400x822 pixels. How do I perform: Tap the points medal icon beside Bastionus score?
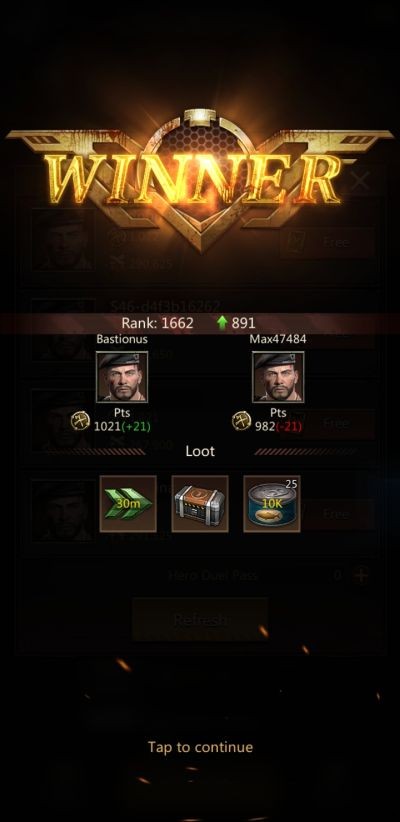tap(81, 420)
